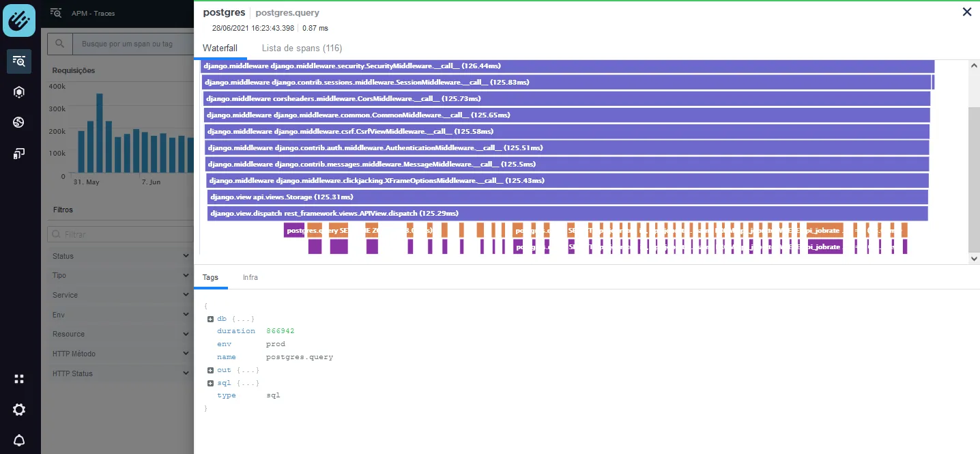Open the globe sidebar icon
The image size is (980, 454).
(x=19, y=122)
